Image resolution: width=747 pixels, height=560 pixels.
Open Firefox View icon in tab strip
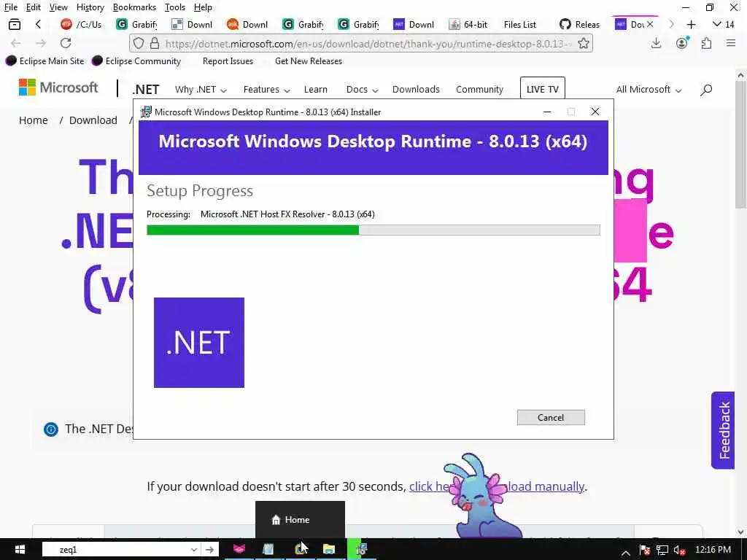pyautogui.click(x=15, y=24)
